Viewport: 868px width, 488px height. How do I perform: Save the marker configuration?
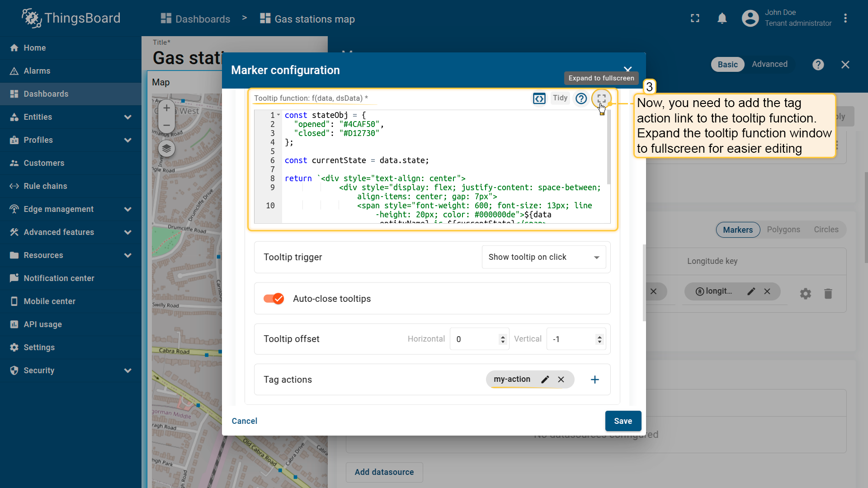(623, 421)
